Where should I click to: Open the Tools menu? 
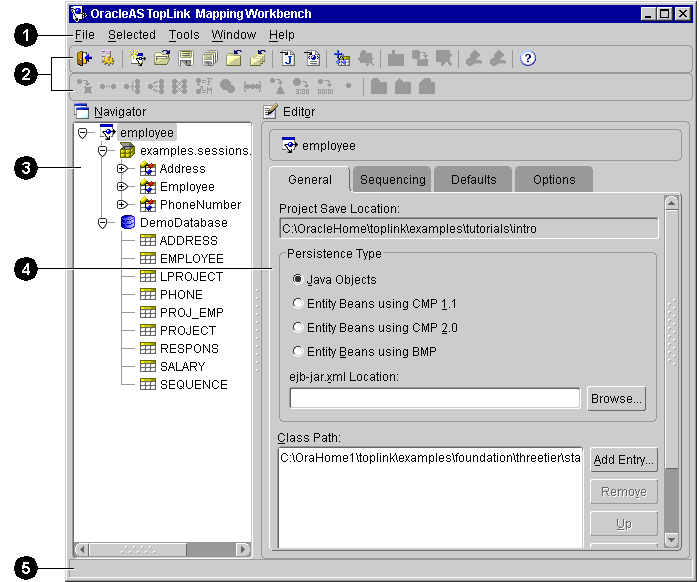[x=184, y=35]
